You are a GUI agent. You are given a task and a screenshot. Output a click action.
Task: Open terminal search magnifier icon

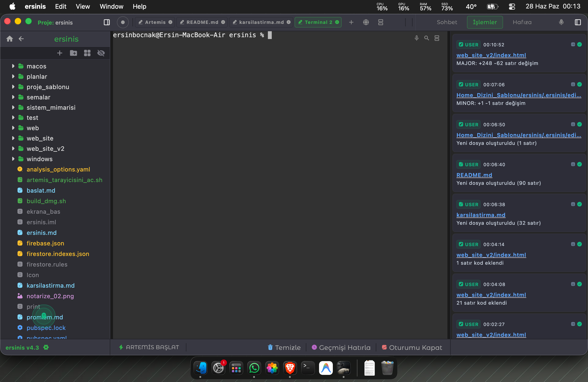coord(427,38)
